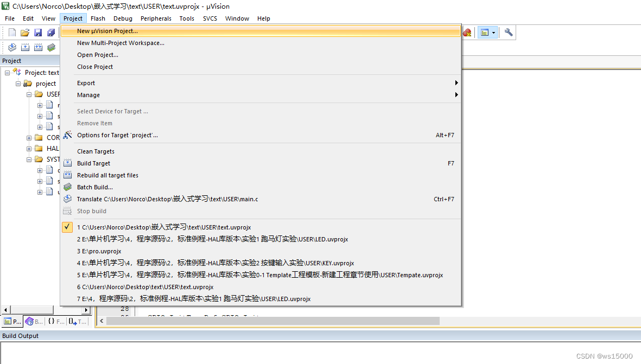Viewport: 641px width, 364px height.
Task: Open the File menu
Action: point(10,18)
